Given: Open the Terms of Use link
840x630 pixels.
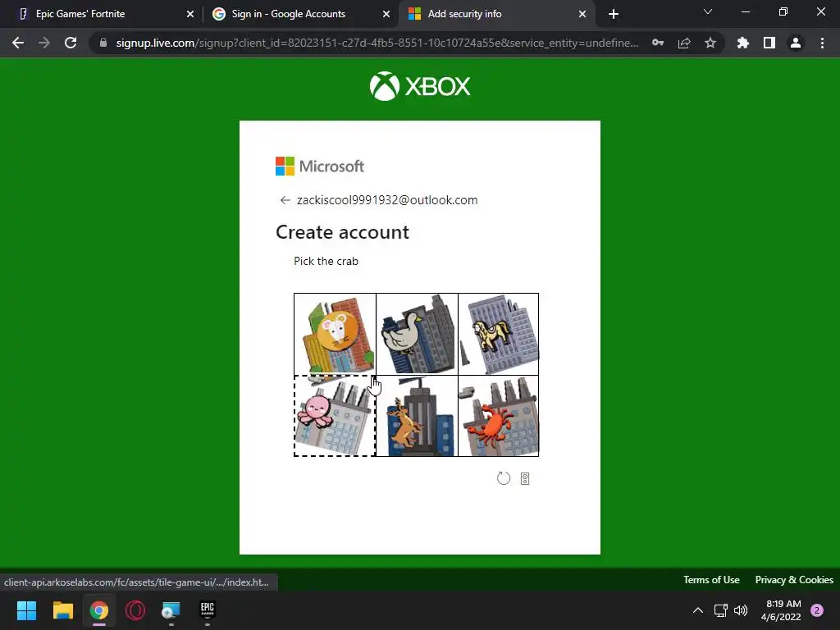Looking at the screenshot, I should (711, 580).
